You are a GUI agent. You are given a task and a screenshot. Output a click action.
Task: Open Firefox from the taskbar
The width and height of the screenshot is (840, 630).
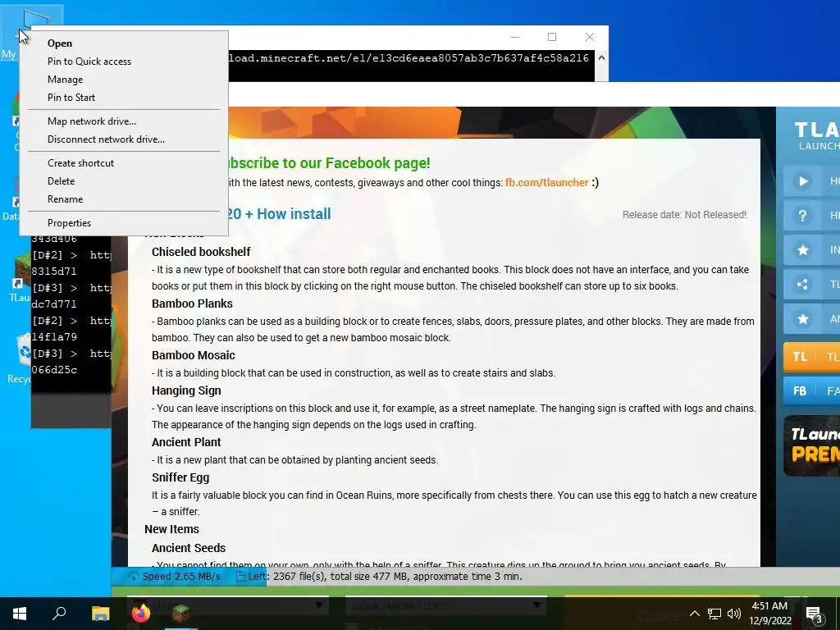(x=141, y=614)
